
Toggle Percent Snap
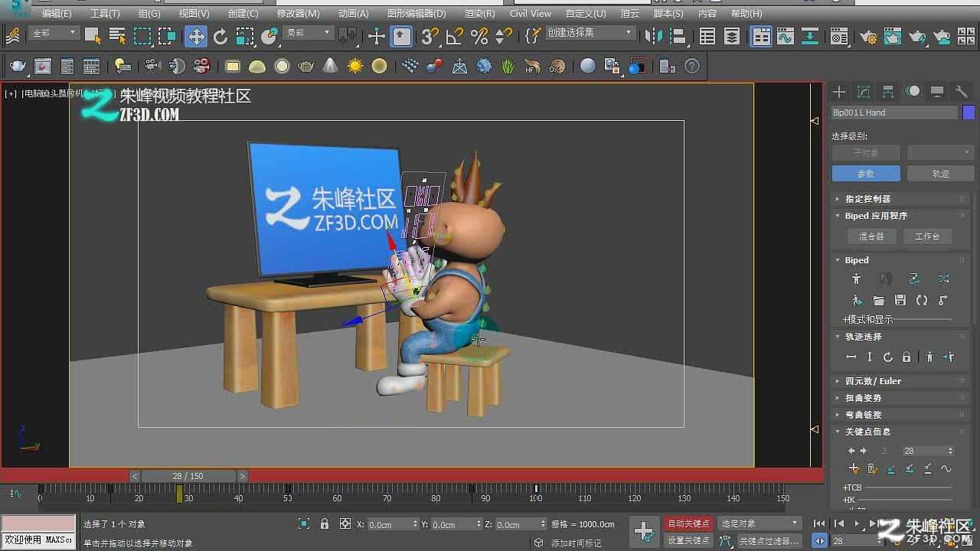(479, 36)
